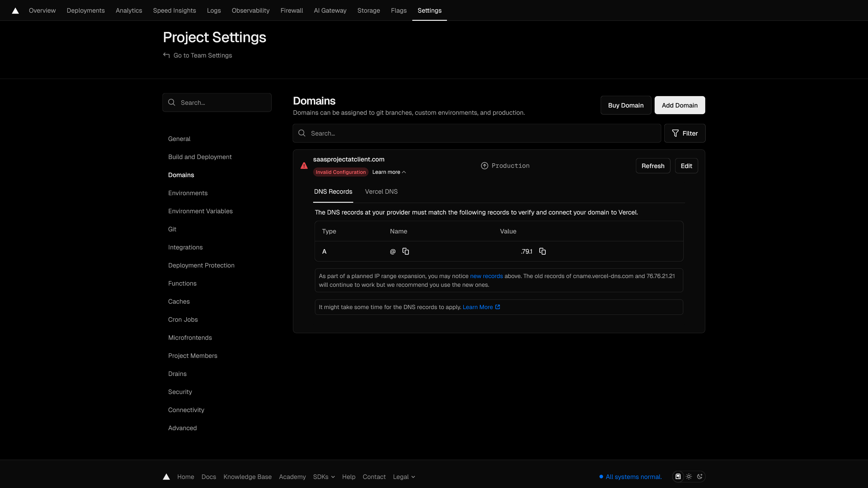Expand the Legal footer dropdown
Image resolution: width=868 pixels, height=488 pixels.
pyautogui.click(x=404, y=477)
